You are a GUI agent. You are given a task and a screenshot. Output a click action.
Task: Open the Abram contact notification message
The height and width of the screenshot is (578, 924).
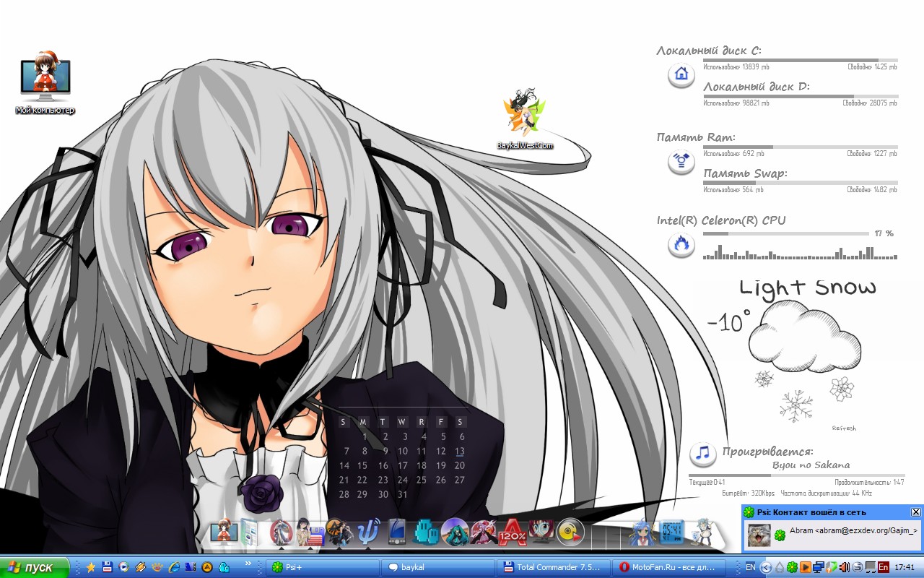(x=853, y=530)
